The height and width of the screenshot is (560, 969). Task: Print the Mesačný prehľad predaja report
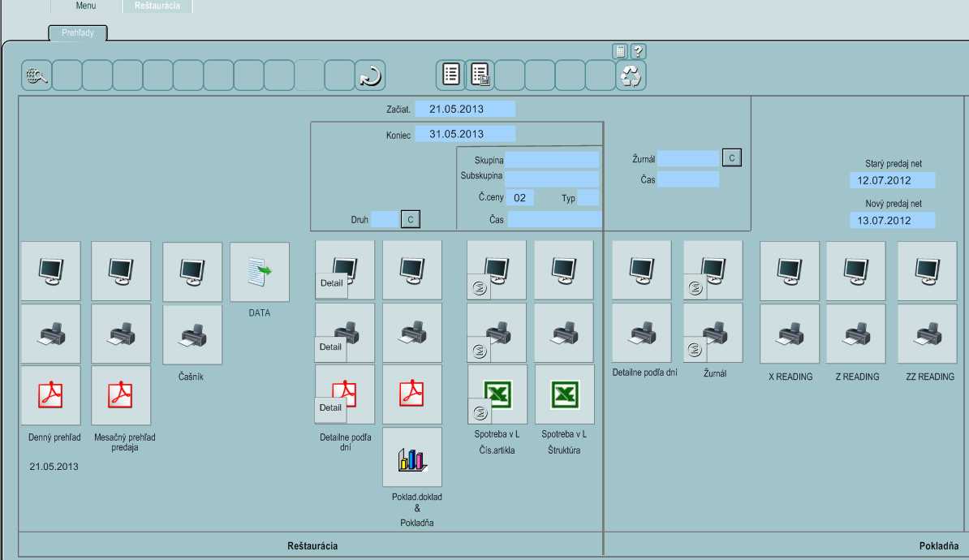(x=121, y=334)
